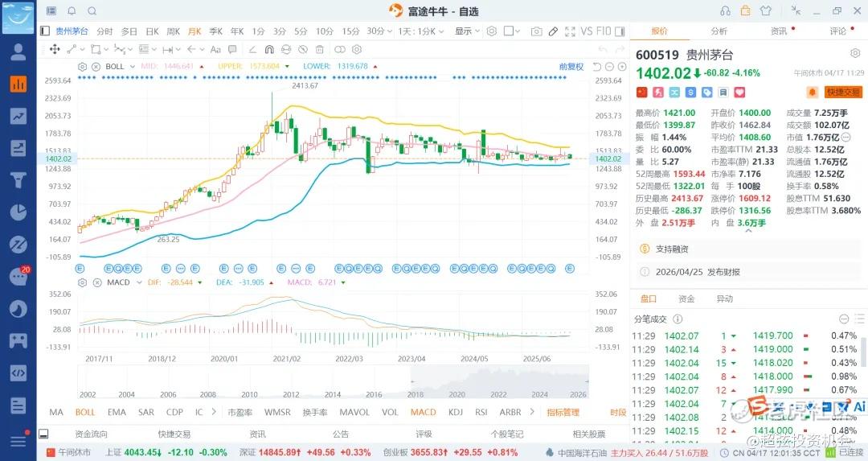Open chart settings gear next to 显示
The image size is (868, 461).
coord(492,31)
